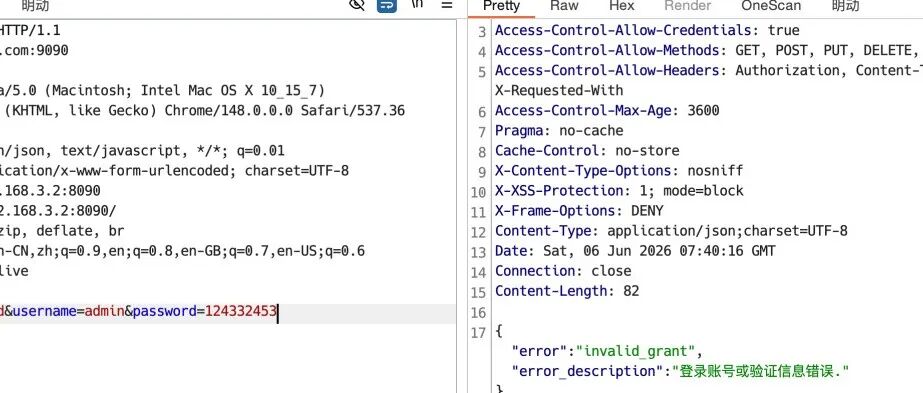This screenshot has height=393, width=923.
Task: Open the 明动 tab in response pane
Action: 845,6
